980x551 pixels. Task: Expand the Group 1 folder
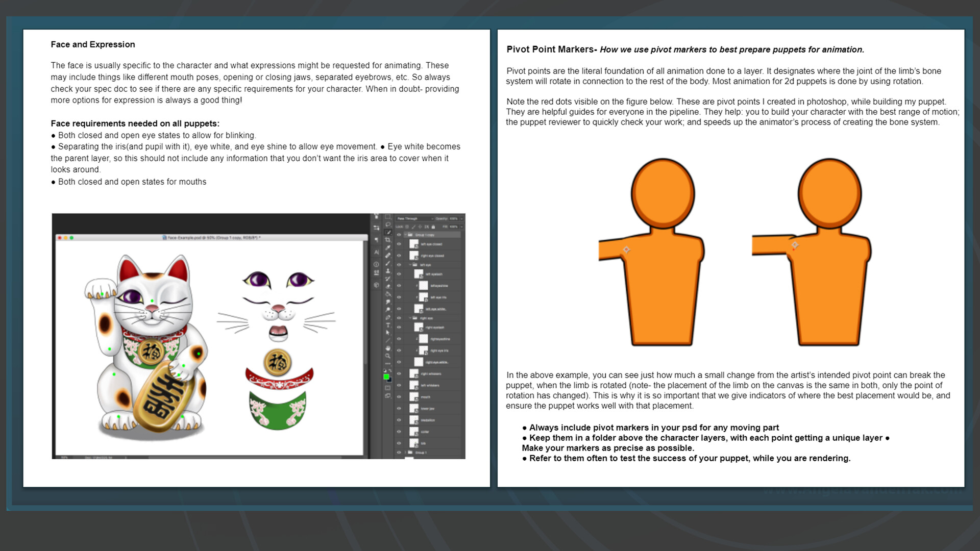click(x=405, y=453)
